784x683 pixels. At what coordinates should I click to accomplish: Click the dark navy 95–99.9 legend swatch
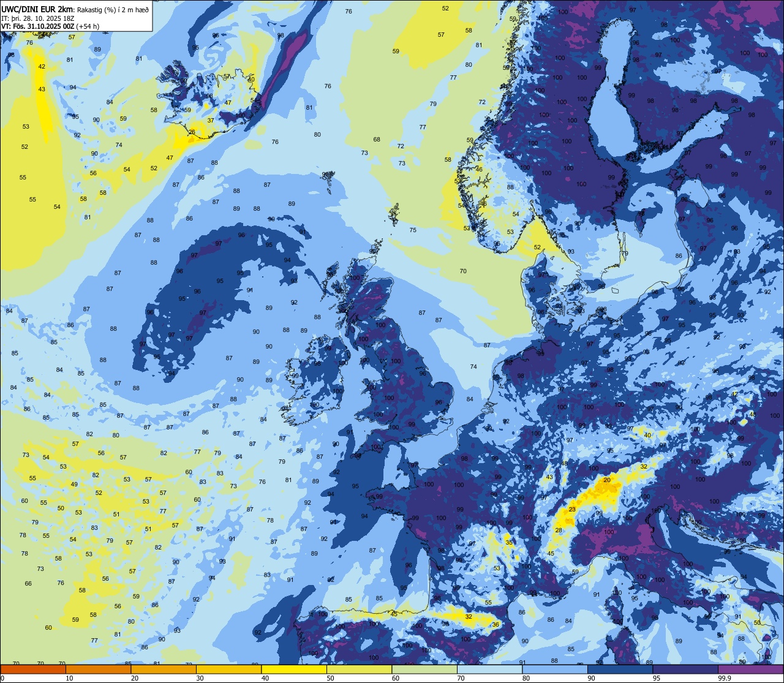(x=685, y=669)
